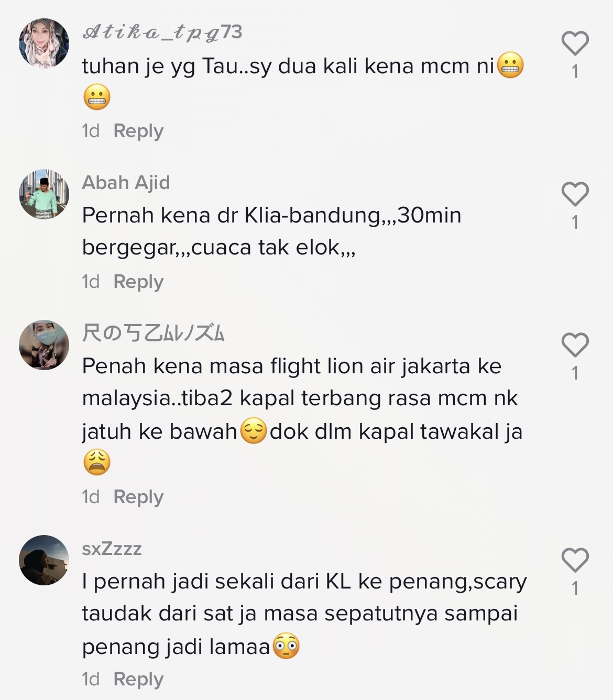Open the sxZzzz username link
This screenshot has width=613, height=700.
[x=112, y=549]
